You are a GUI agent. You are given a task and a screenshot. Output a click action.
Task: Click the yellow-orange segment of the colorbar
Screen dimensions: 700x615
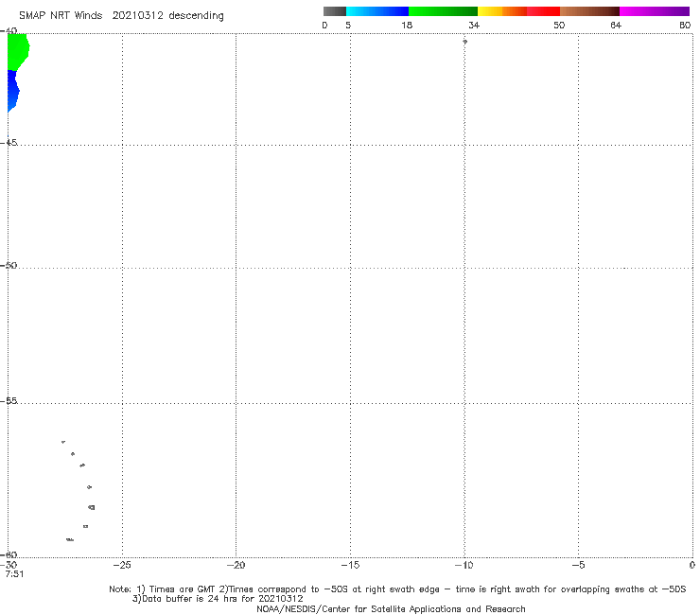click(x=502, y=11)
